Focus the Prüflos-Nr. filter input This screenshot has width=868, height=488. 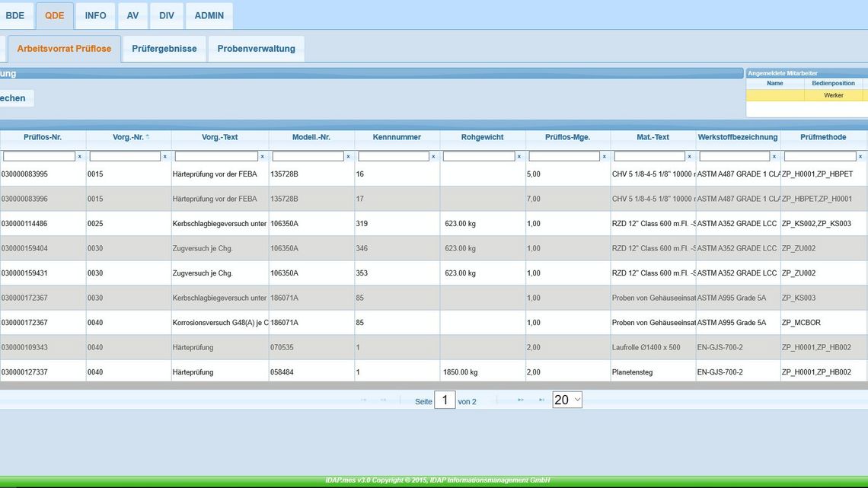click(39, 157)
